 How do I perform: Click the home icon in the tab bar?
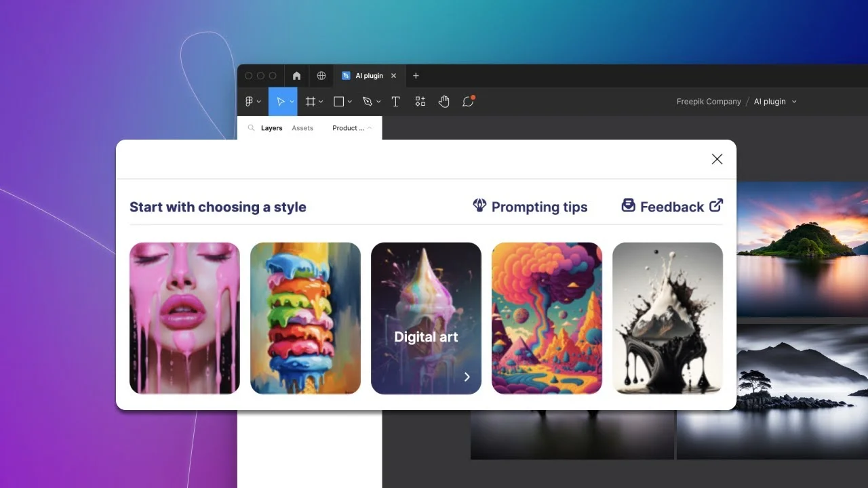click(296, 75)
